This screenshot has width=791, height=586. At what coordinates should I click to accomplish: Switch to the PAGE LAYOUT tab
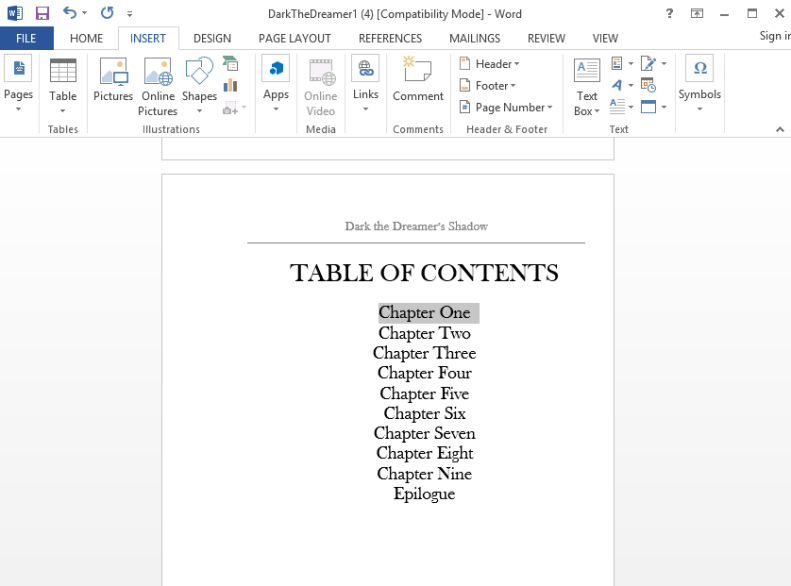point(294,38)
